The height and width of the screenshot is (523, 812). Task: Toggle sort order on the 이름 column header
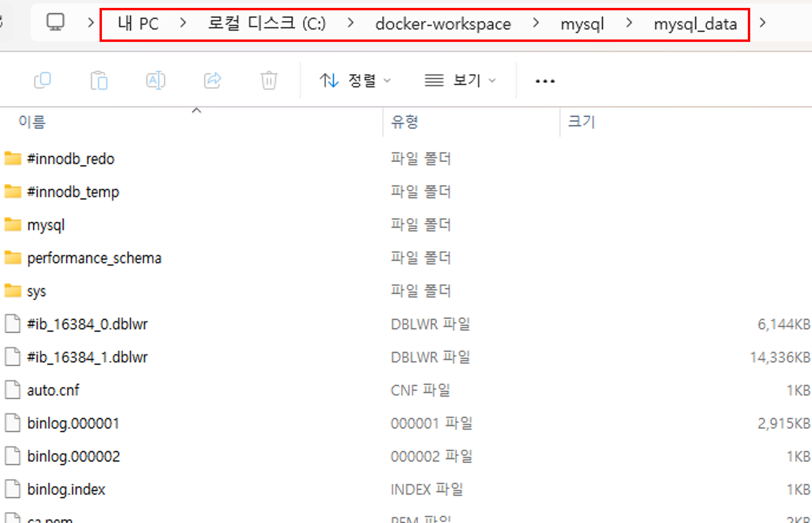(x=33, y=122)
